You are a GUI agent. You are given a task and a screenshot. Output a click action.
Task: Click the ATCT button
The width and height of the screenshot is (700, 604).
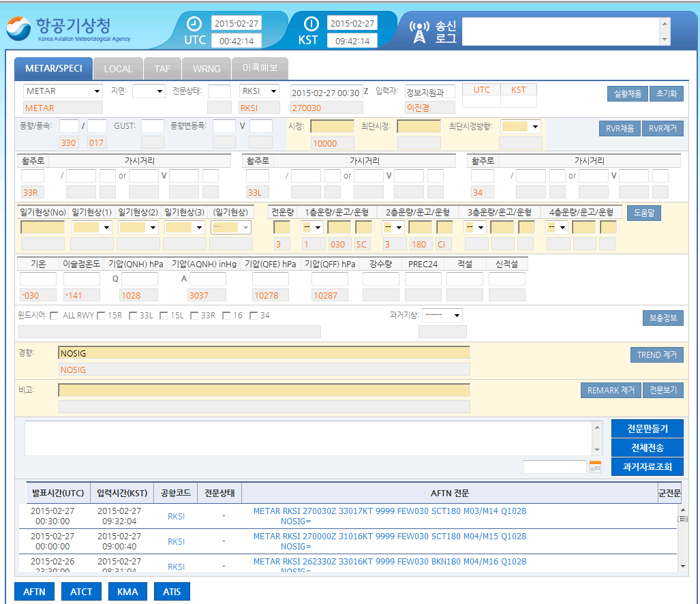point(81,592)
